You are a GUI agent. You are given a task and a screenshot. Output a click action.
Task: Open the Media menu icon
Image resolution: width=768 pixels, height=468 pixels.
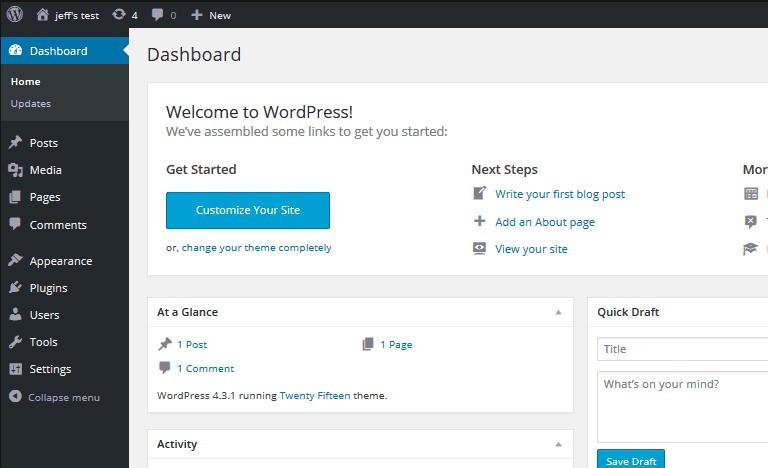tap(15, 170)
